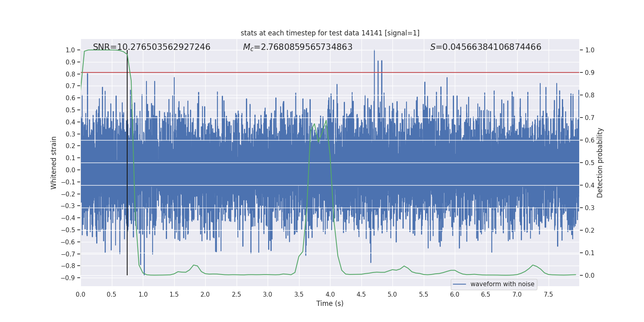This screenshot has width=644, height=322.
Task: Click Whitened strain tick label -0.6
Action: 68,242
